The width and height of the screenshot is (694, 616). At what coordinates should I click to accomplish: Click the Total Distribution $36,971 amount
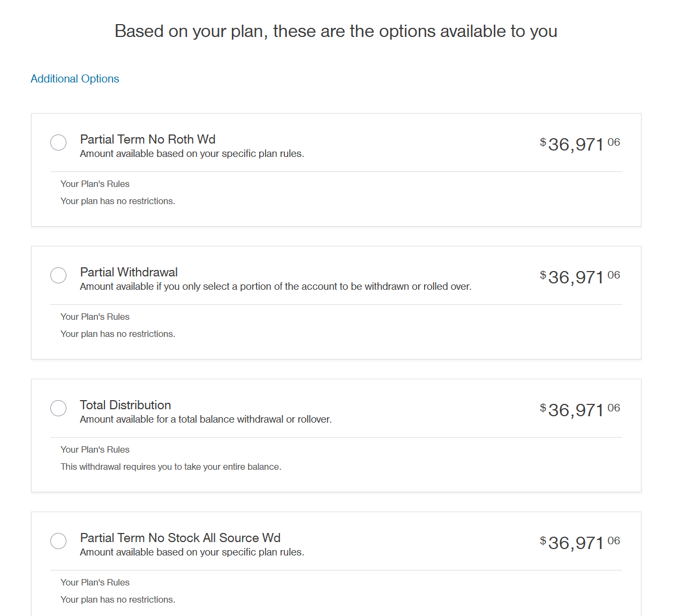click(x=579, y=410)
